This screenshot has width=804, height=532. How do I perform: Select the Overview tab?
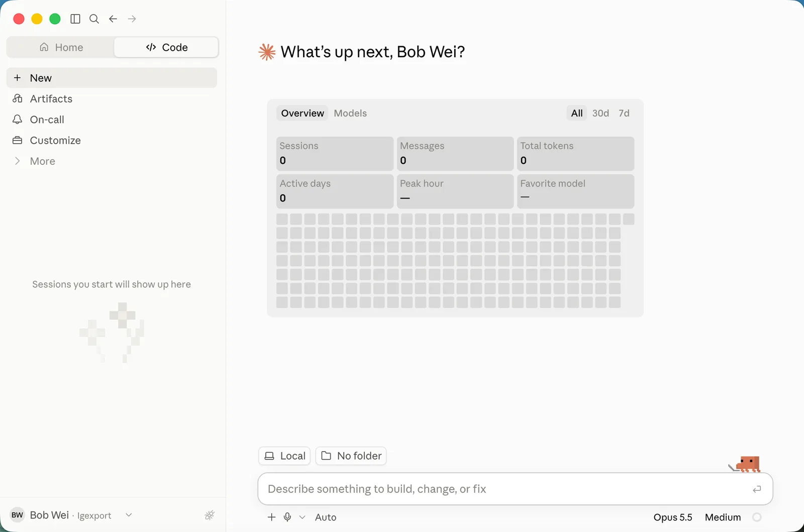coord(303,113)
